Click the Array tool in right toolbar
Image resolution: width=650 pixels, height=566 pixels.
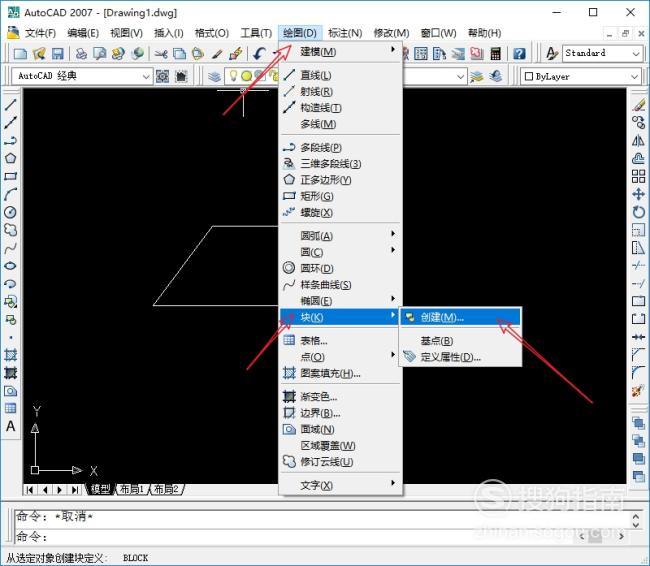pos(638,176)
